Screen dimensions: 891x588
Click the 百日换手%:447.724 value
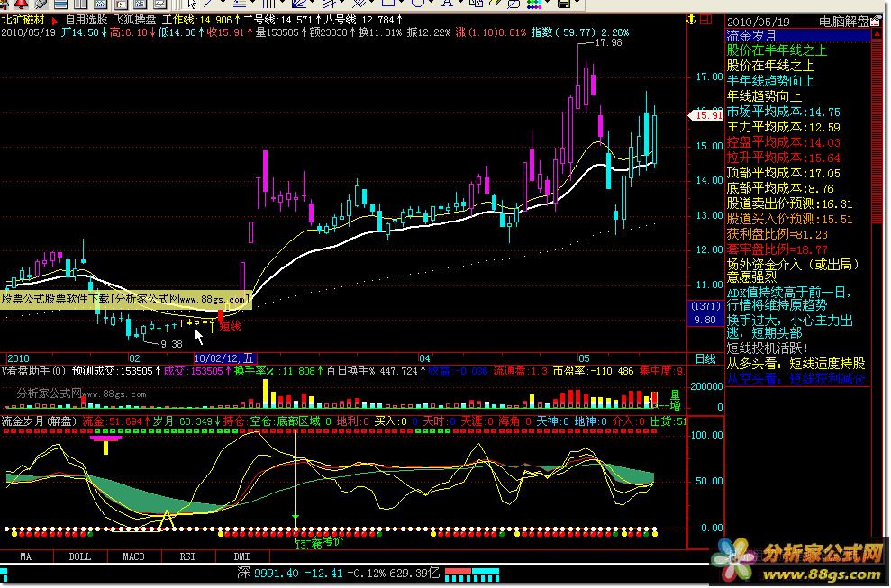tap(372, 372)
